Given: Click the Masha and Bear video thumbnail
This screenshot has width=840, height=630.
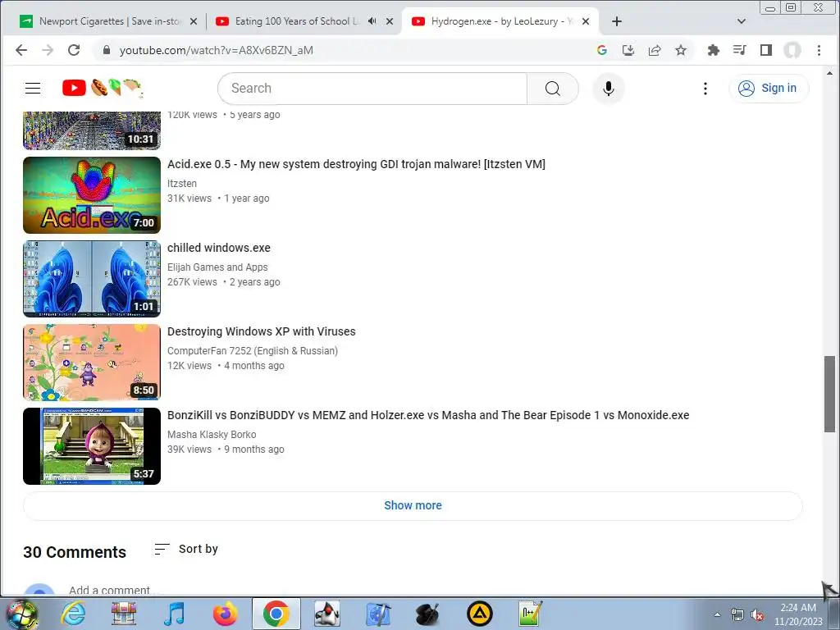Looking at the screenshot, I should click(92, 446).
